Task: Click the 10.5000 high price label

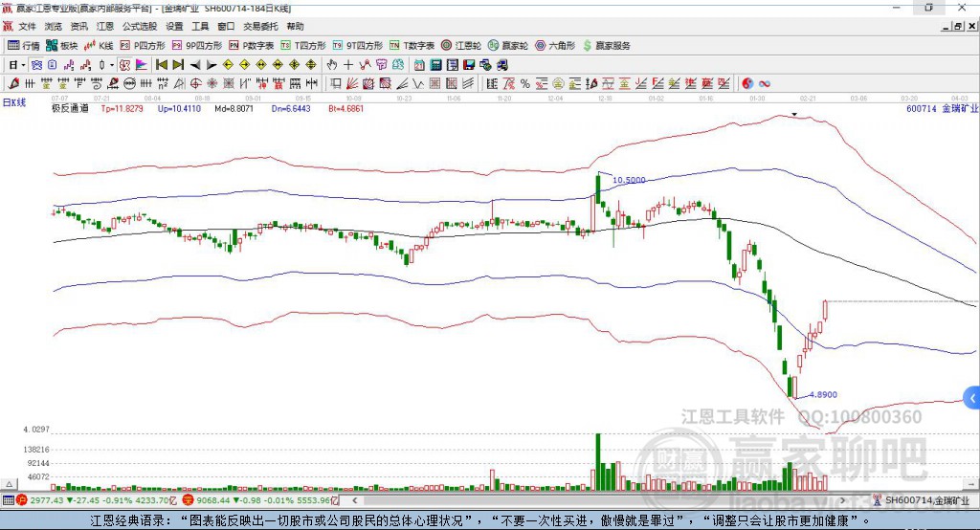Action: pos(629,180)
